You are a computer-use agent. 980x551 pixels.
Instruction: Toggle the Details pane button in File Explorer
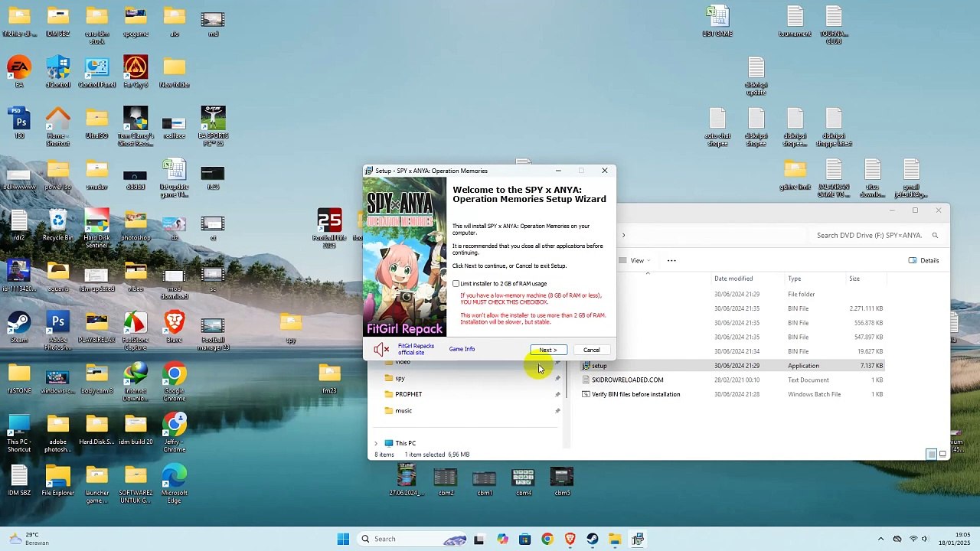click(924, 260)
